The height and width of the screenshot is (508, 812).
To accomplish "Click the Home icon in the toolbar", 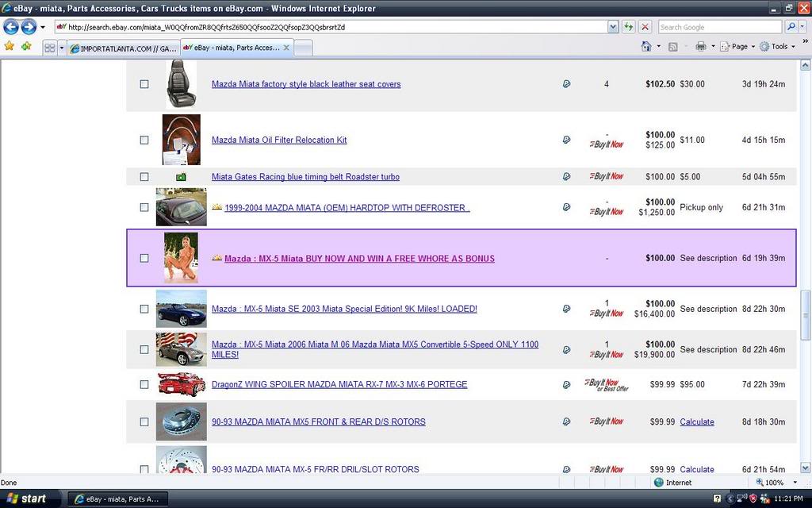I will pos(645,47).
